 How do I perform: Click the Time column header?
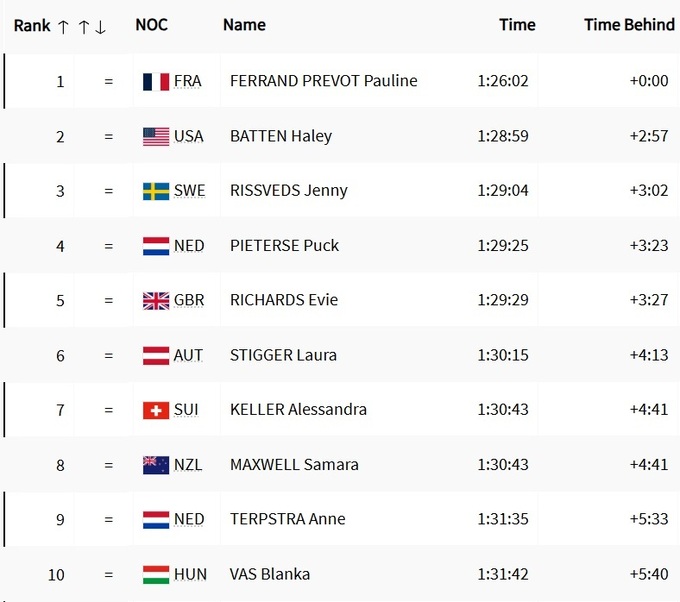517,25
